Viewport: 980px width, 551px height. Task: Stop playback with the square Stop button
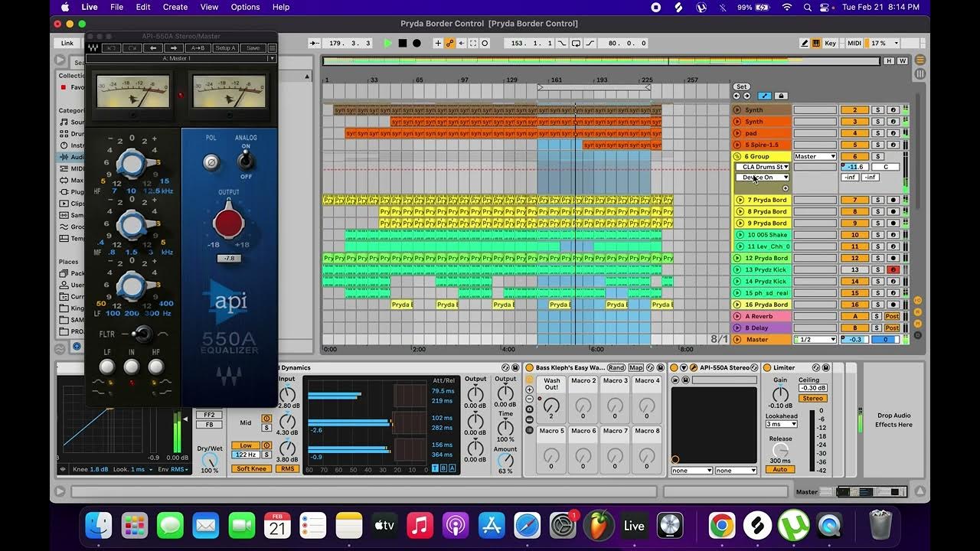[x=403, y=44]
